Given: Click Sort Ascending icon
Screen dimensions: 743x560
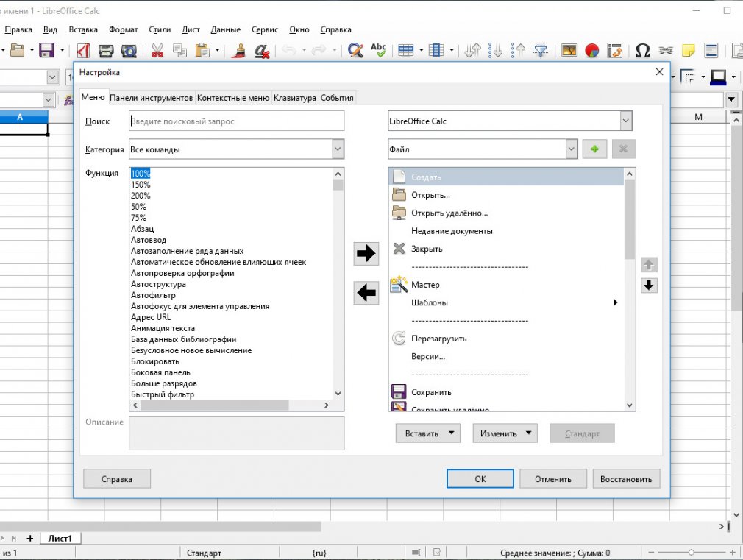Looking at the screenshot, I should coord(495,50).
